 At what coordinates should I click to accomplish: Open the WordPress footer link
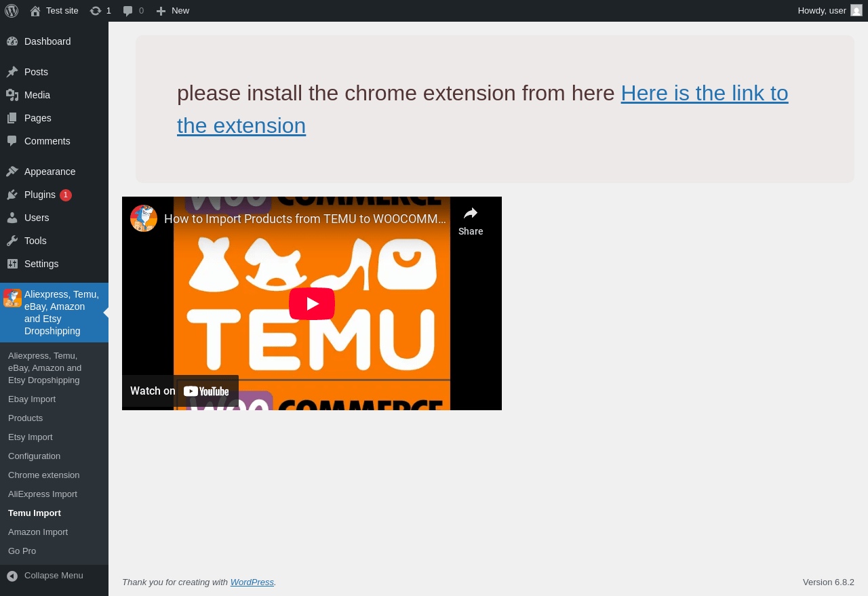tap(252, 582)
